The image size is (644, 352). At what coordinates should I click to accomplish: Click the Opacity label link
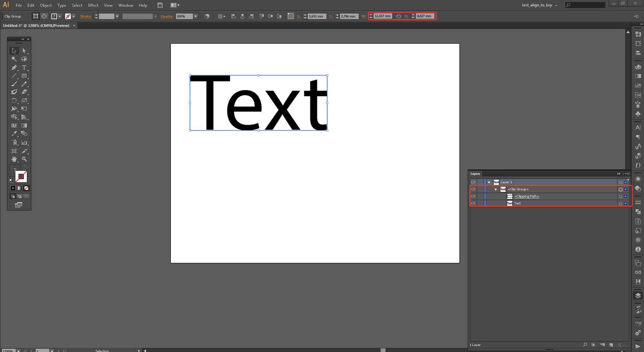coord(167,16)
